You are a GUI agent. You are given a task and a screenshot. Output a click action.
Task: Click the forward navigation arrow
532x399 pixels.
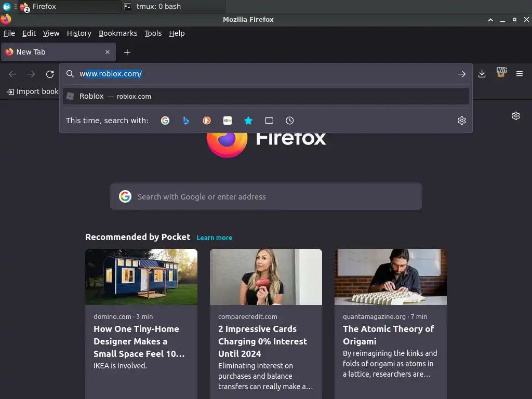point(31,74)
